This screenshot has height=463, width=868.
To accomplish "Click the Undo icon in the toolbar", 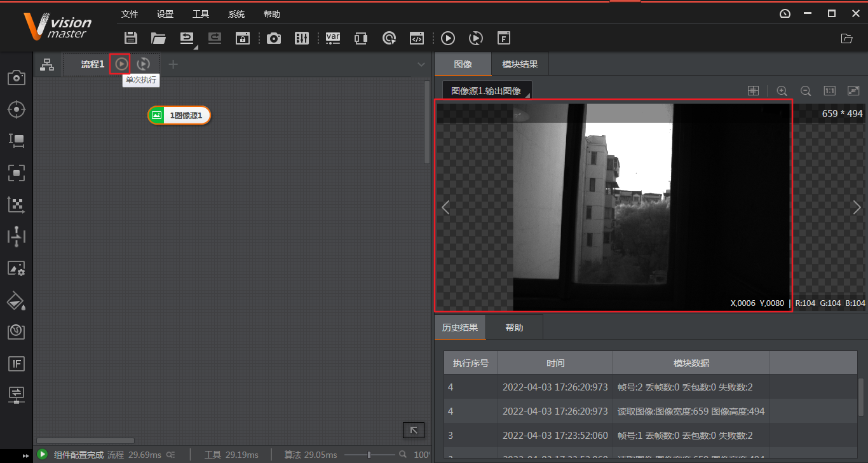I will [187, 38].
